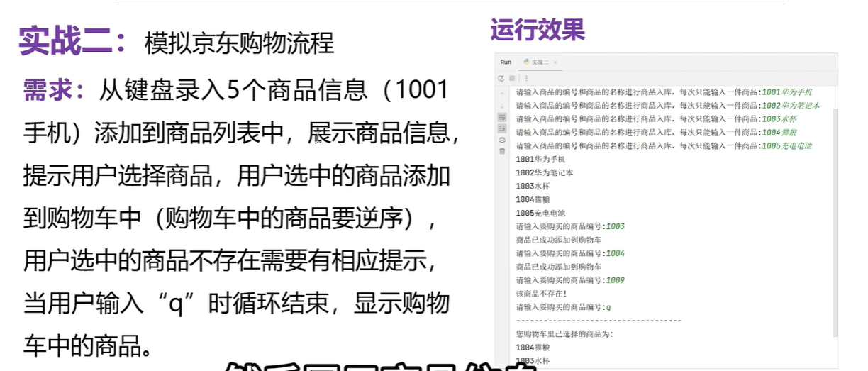Click green console input '1003水杯'
This screenshot has height=371, width=868.
click(779, 119)
